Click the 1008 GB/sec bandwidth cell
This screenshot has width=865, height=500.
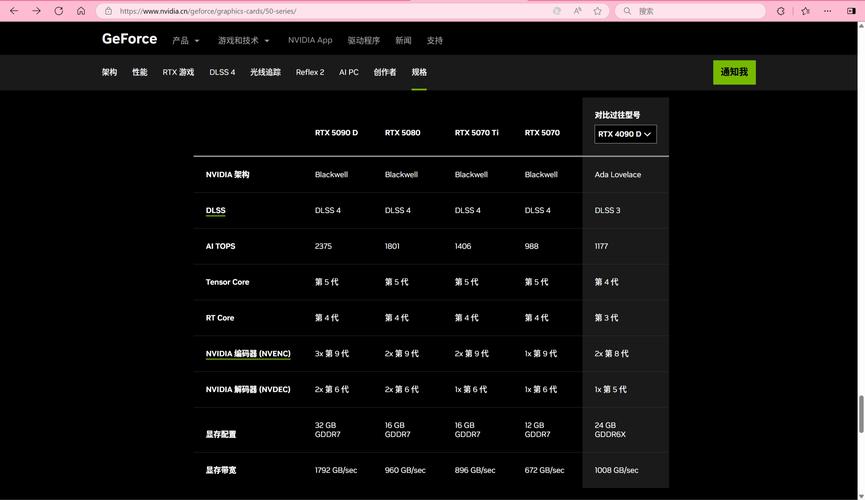pos(616,470)
